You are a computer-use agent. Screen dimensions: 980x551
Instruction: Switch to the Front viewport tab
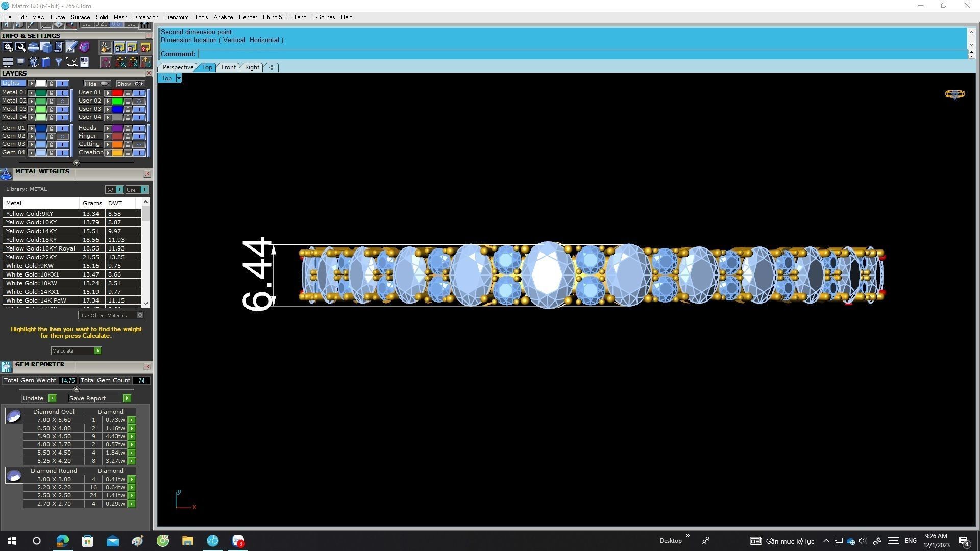228,67
